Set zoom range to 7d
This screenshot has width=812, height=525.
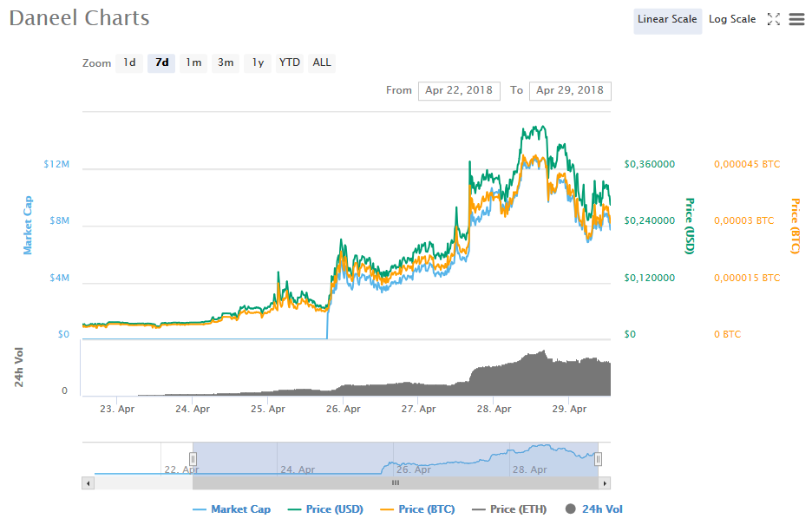coord(161,62)
